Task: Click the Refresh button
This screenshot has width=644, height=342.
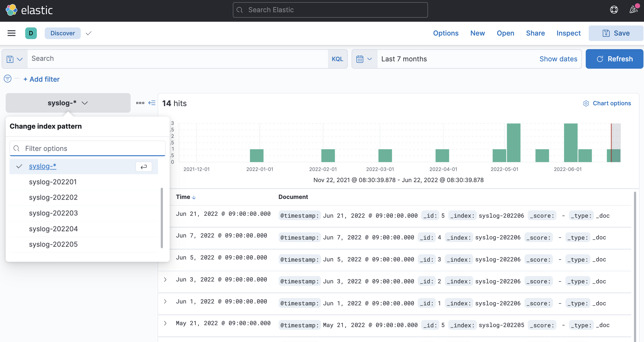Action: coord(614,59)
